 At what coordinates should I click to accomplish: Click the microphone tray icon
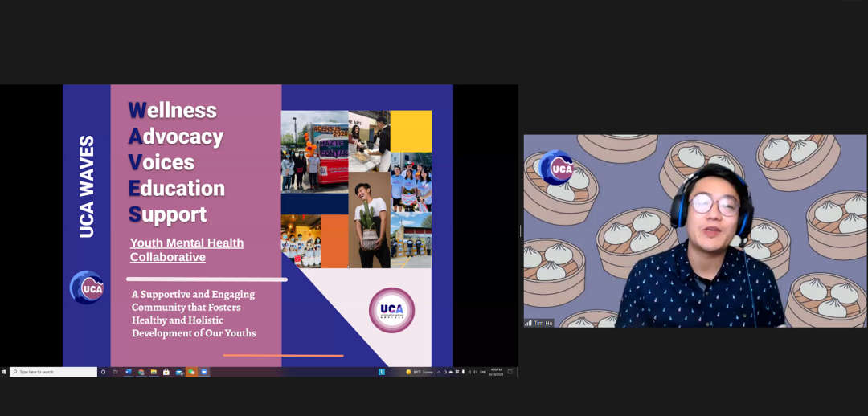pos(464,372)
